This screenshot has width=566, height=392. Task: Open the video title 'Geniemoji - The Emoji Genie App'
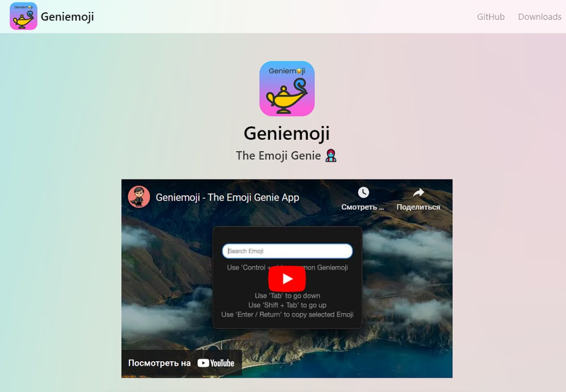click(x=227, y=197)
